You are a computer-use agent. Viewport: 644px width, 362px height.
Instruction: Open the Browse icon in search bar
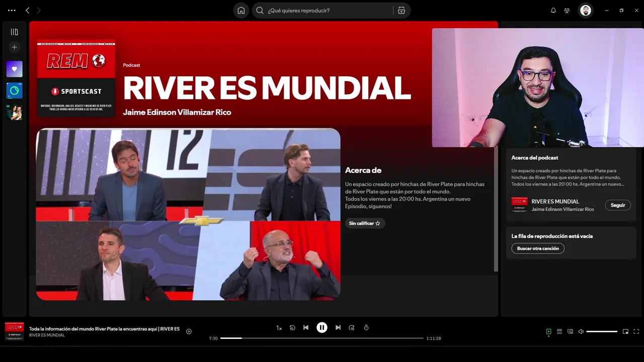pos(401,10)
